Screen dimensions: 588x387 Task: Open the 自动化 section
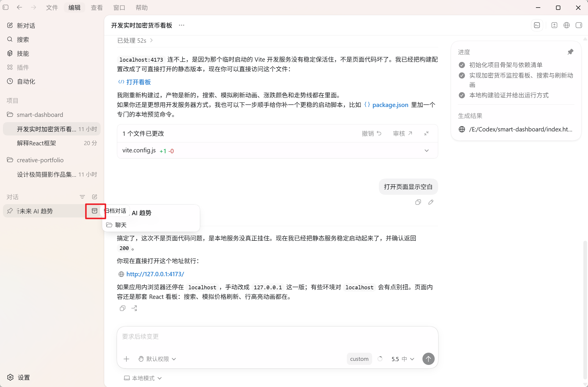pos(52,81)
